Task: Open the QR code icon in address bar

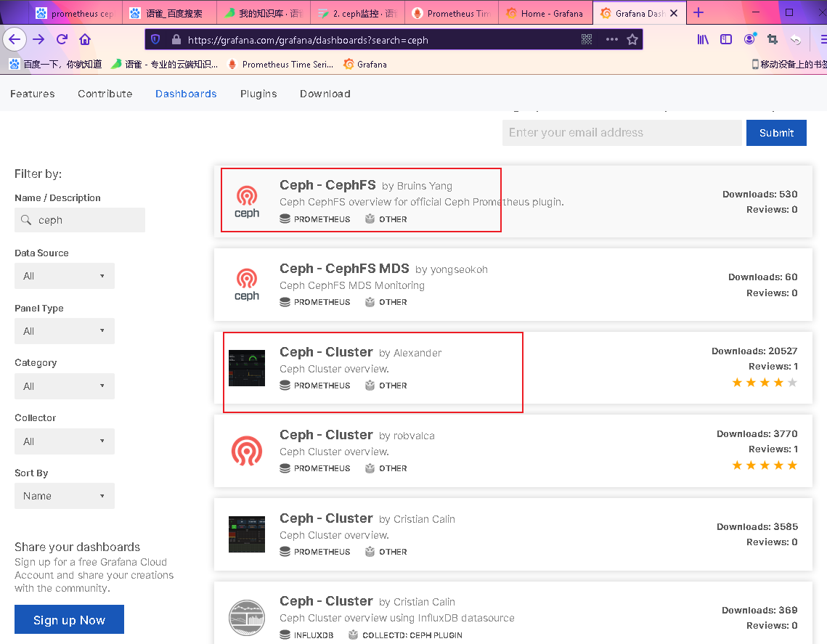Action: click(587, 39)
